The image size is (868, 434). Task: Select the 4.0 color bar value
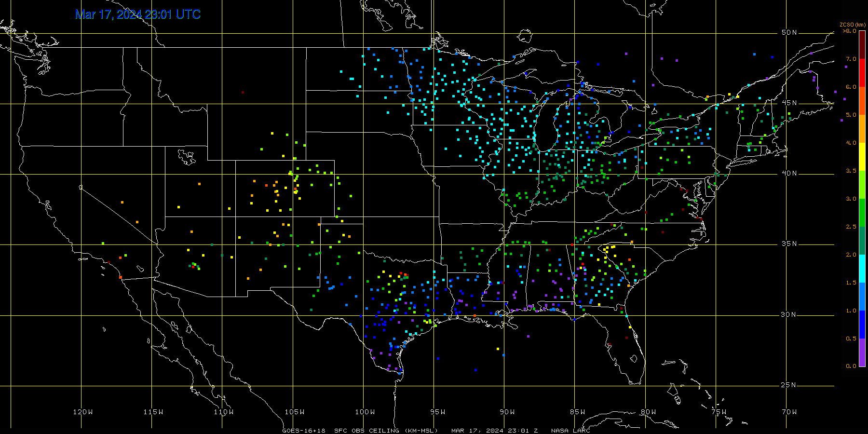pos(851,143)
